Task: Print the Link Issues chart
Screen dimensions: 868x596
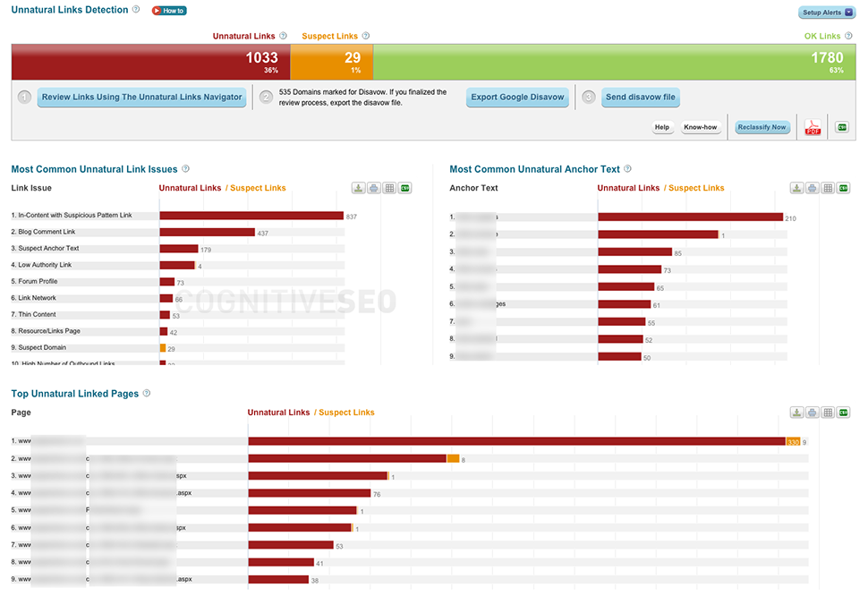Action: (x=374, y=188)
